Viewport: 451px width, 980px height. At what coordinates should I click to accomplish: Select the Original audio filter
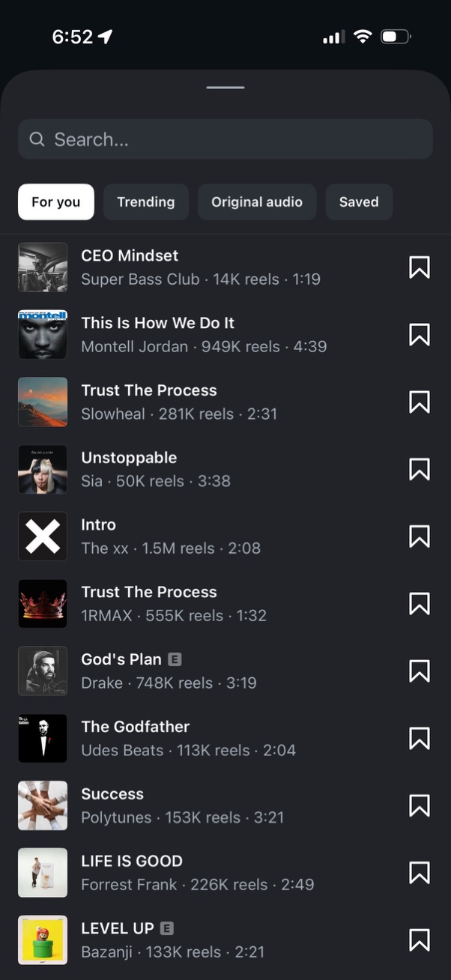click(x=257, y=202)
